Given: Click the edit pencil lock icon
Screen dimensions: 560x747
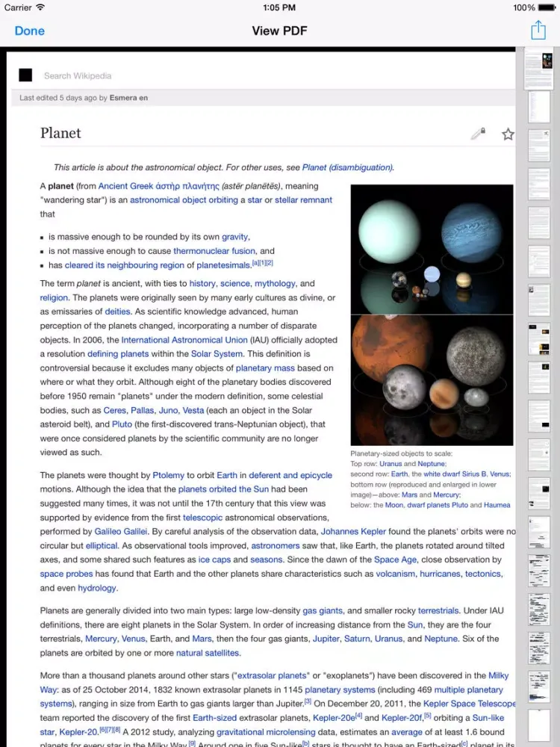Looking at the screenshot, I should pyautogui.click(x=478, y=134).
